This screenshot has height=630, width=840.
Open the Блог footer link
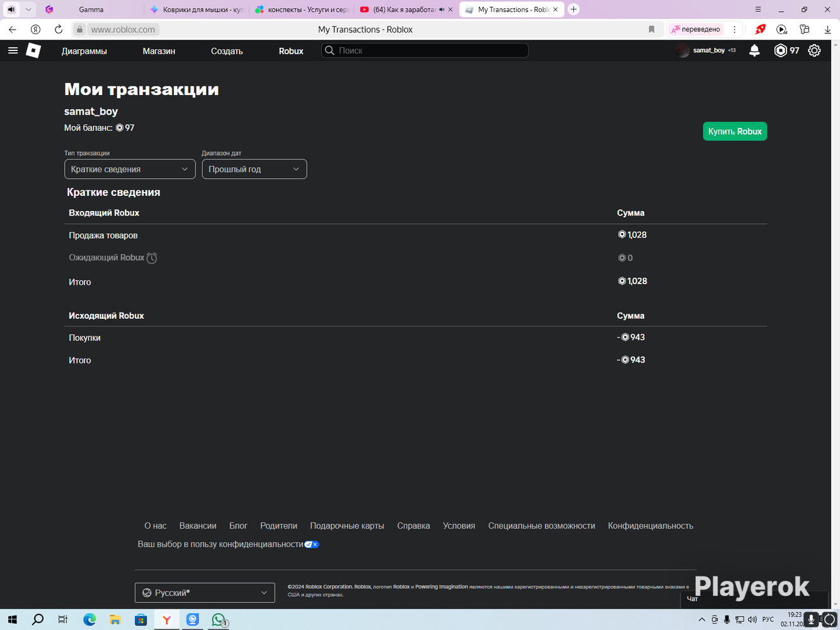click(x=238, y=525)
